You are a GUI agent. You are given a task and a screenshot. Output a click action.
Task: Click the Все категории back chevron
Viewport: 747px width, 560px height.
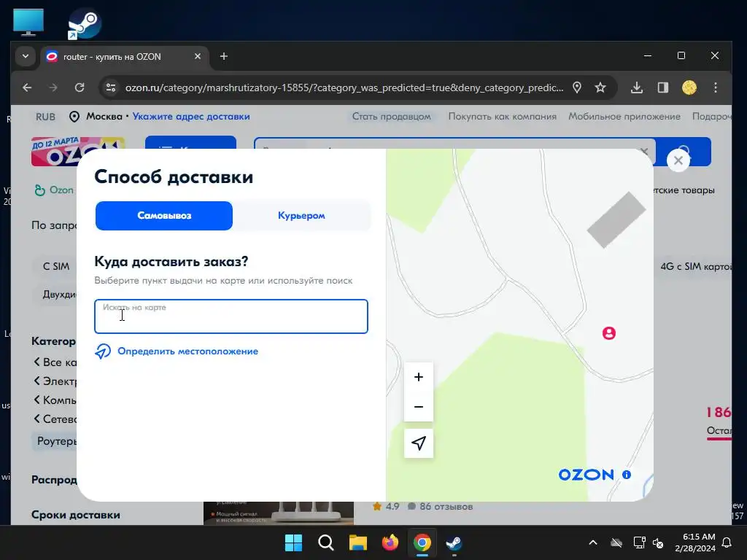(36, 362)
